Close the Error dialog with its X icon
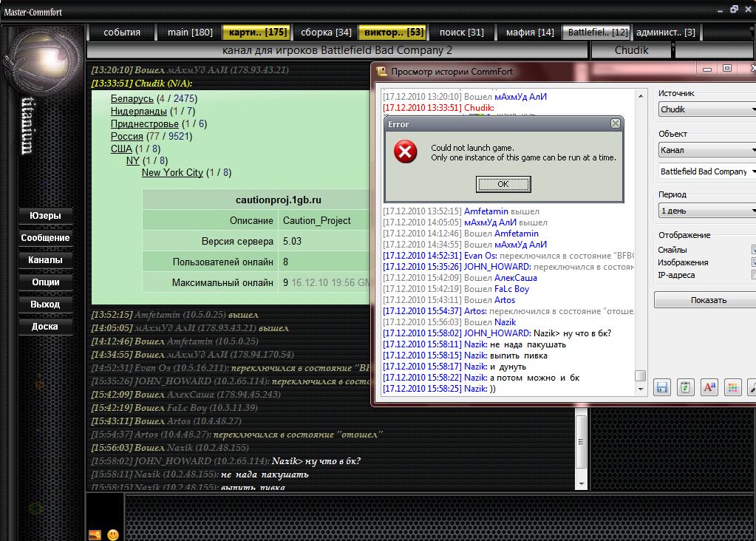This screenshot has height=541, width=756. [615, 124]
